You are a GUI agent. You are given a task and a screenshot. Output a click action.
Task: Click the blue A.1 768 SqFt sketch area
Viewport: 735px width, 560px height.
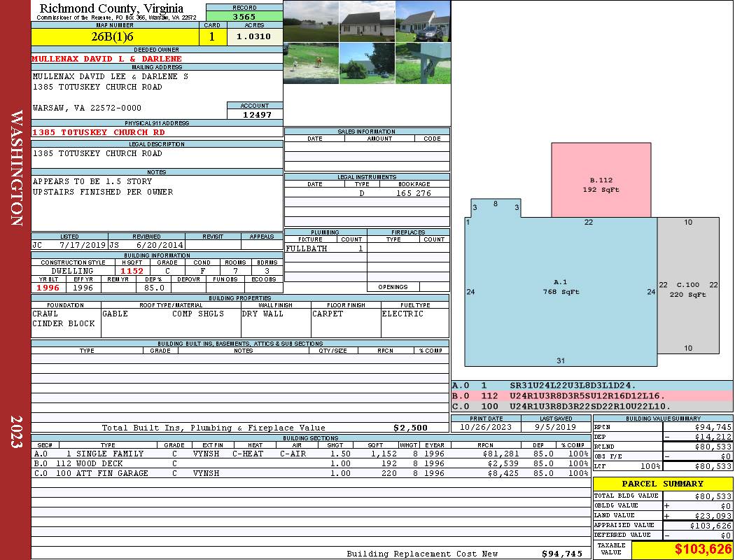click(561, 287)
